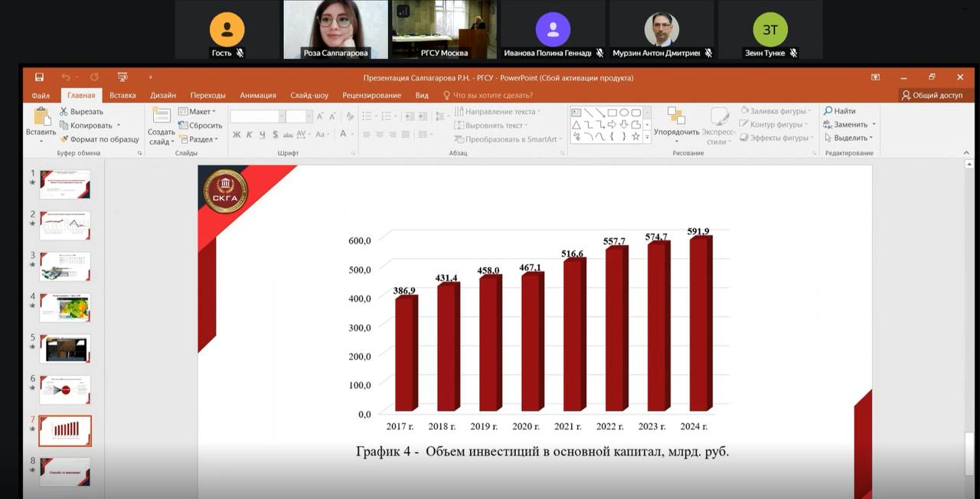The width and height of the screenshot is (980, 499).
Task: Click the Cut (Вырезать) scissors icon
Action: tap(64, 112)
